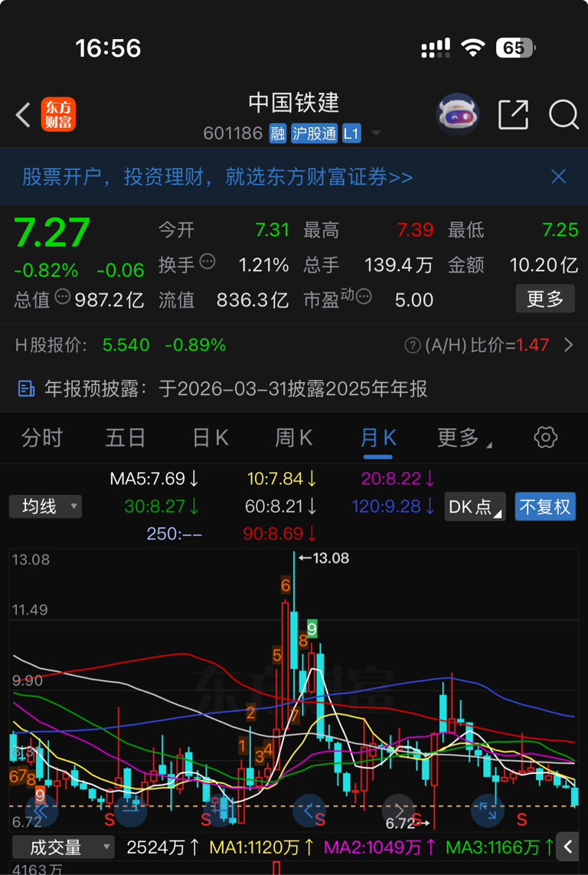Screen dimensions: 588x875
Task: Switch to the 五日 chart tab
Action: tap(126, 438)
